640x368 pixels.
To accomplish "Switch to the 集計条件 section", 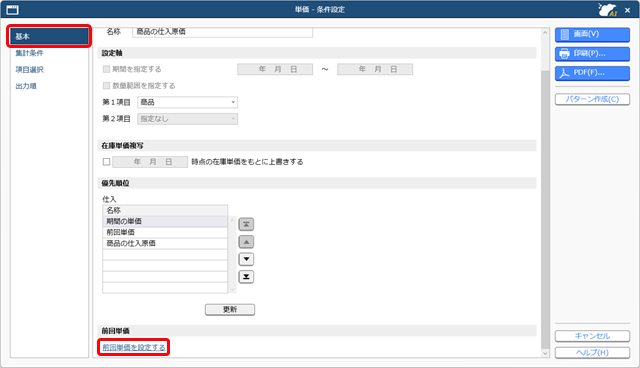I will [29, 53].
